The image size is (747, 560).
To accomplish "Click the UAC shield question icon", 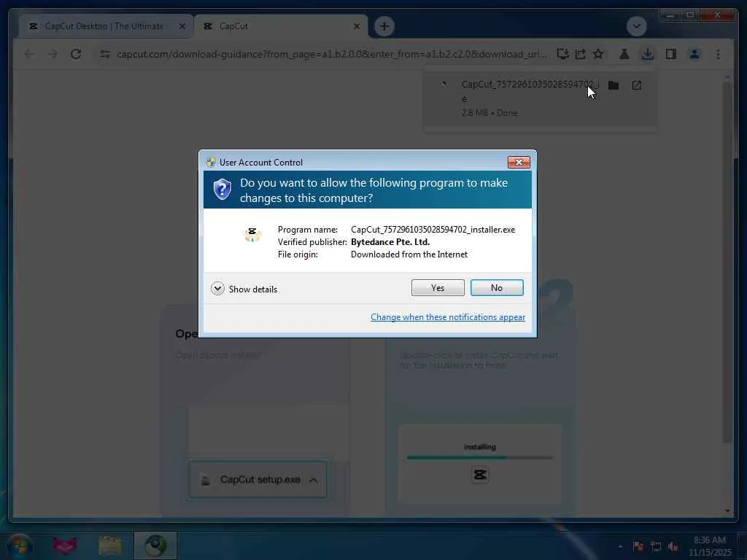I will click(x=222, y=190).
